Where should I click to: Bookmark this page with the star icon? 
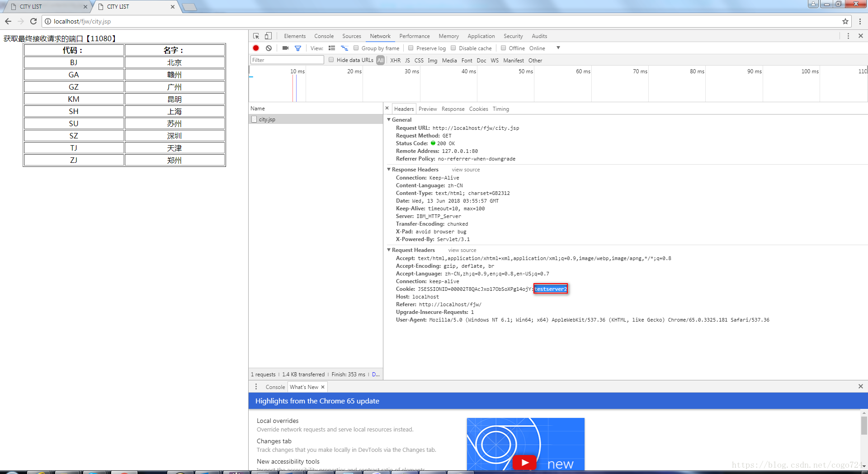tap(845, 21)
